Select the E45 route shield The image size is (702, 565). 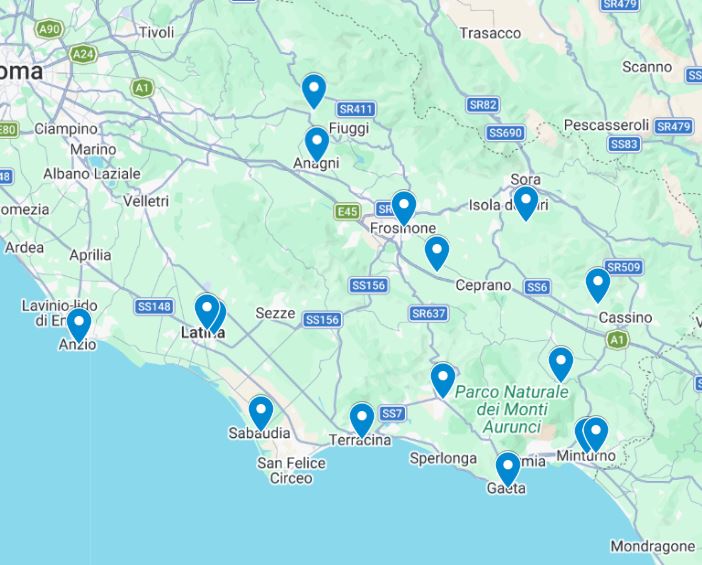click(347, 211)
